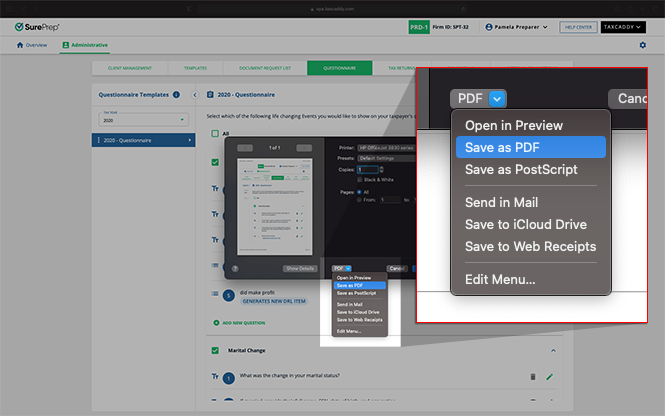Image resolution: width=665 pixels, height=416 pixels.
Task: Click the 'Firm ID: SPT-32' text
Action: (x=450, y=27)
